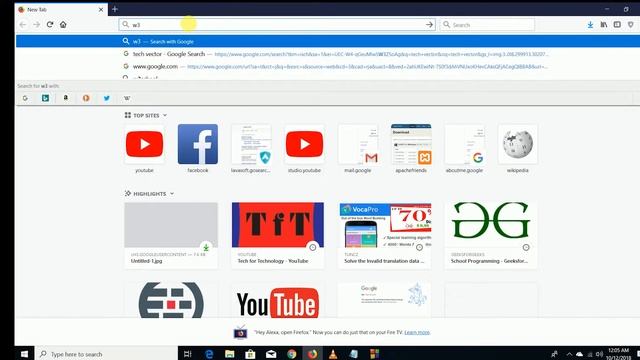Viewport: 640px width, 360px height.
Task: Toggle the sidebar view icon
Action: [x=617, y=25]
